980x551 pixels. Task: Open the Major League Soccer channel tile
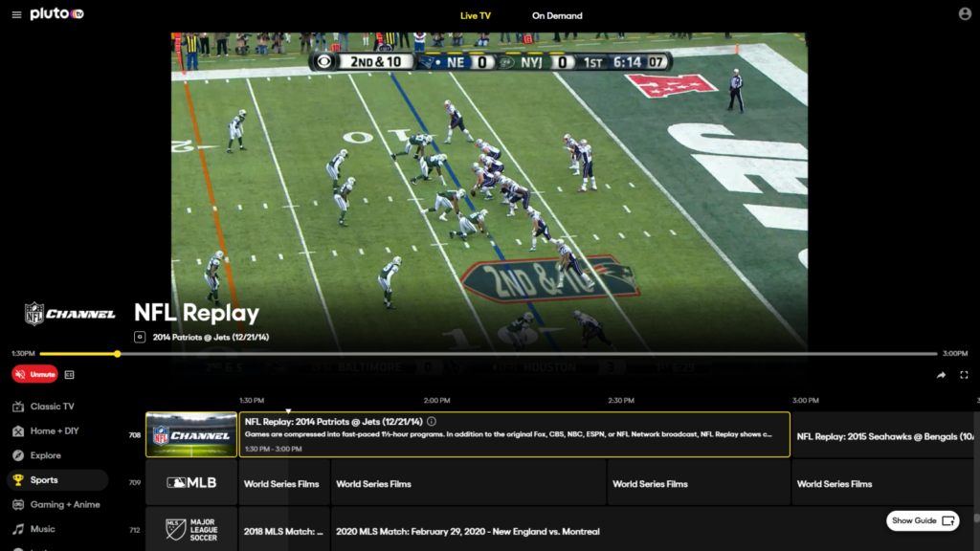click(191, 530)
